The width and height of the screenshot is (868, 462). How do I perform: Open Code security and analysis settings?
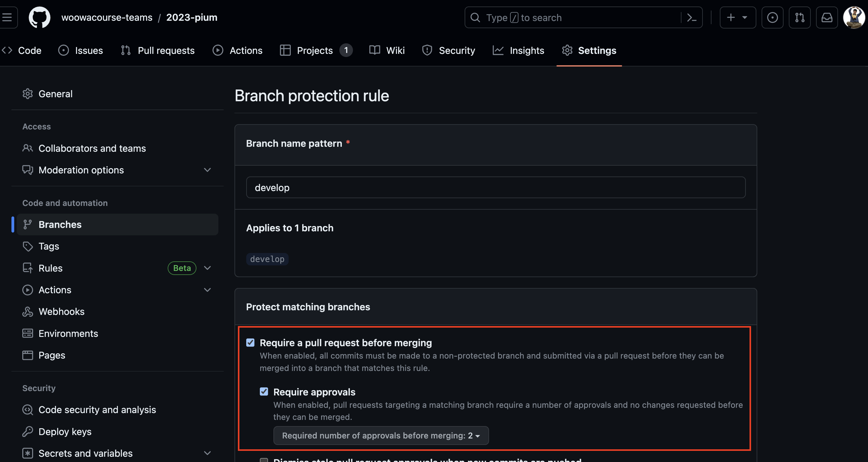[97, 410]
